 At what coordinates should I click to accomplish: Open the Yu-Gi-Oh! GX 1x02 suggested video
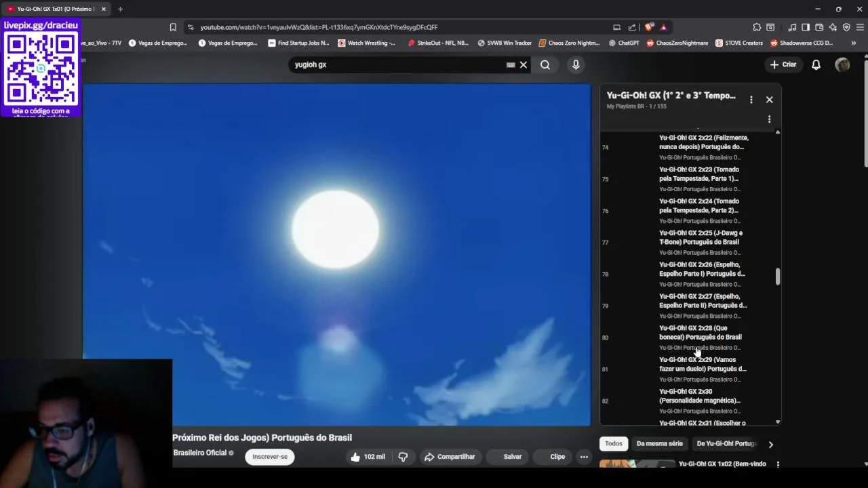click(722, 464)
